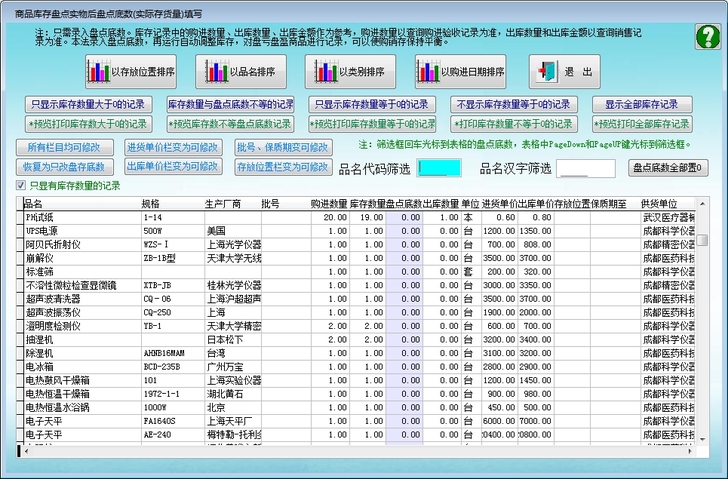
Task: Open the green question mark help icon
Action: 708,36
